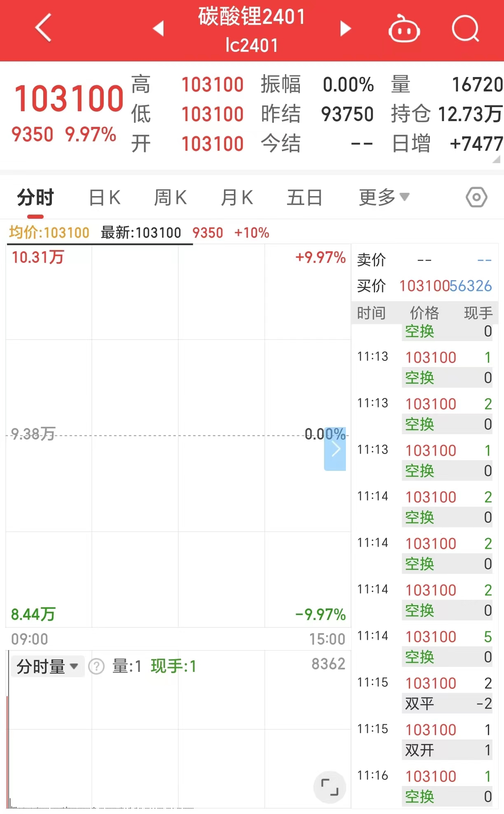Tap the 价格 column header
Image resolution: width=504 pixels, height=814 pixels.
click(x=425, y=313)
